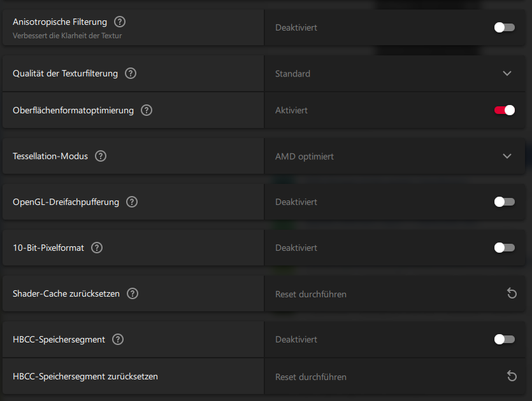Enable the Anisotropische Filterung toggle

click(504, 27)
